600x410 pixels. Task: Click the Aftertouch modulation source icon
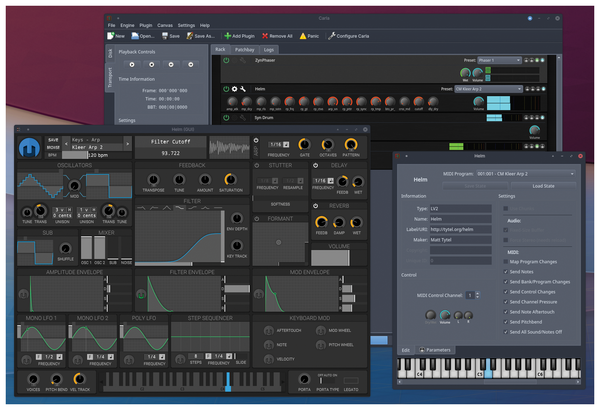tap(269, 330)
